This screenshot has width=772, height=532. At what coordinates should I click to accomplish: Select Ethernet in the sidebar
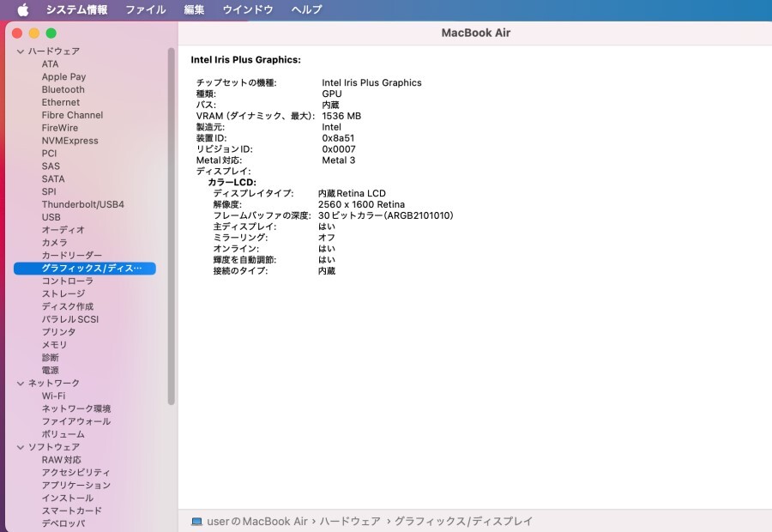(x=61, y=102)
